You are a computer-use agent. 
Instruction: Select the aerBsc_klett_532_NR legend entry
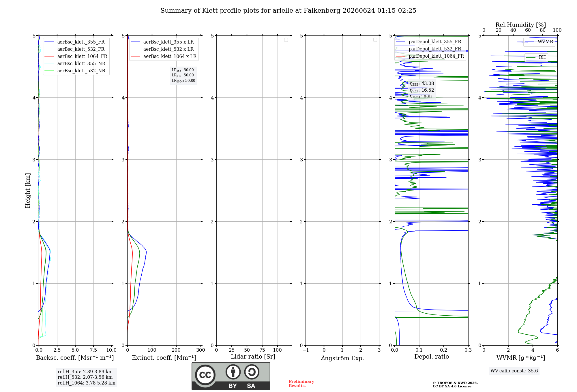pos(75,71)
